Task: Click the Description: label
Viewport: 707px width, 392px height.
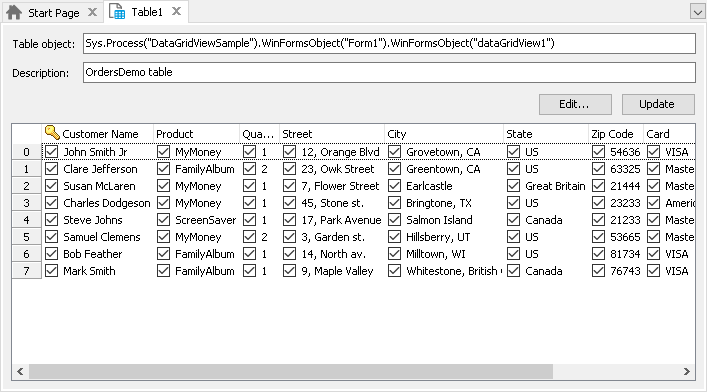Action: tap(41, 73)
